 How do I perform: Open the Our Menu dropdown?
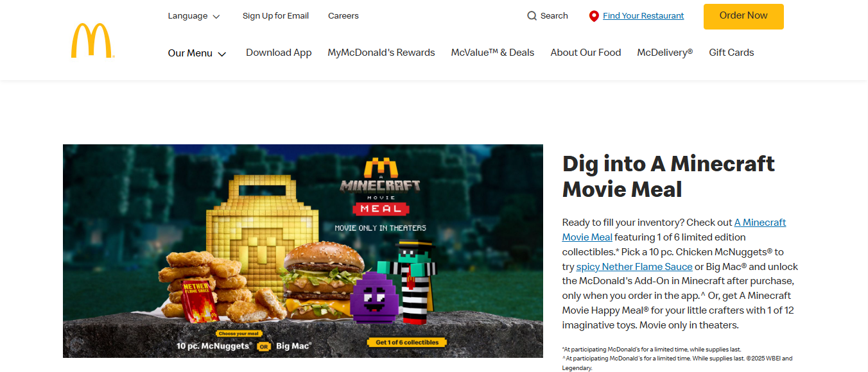click(x=190, y=53)
